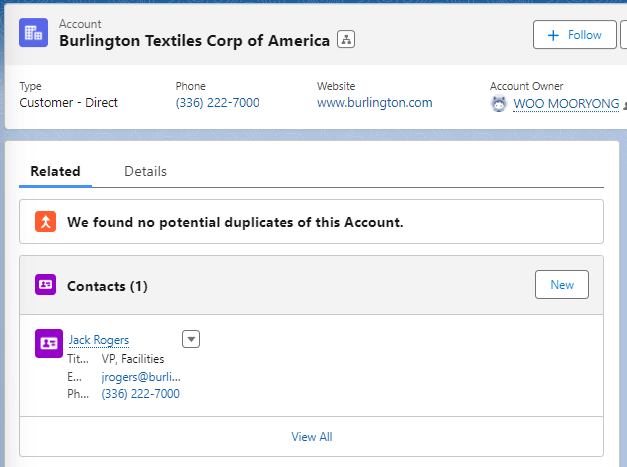Click the contact icon beside Jack Rogers
The height and width of the screenshot is (467, 627).
pos(49,342)
